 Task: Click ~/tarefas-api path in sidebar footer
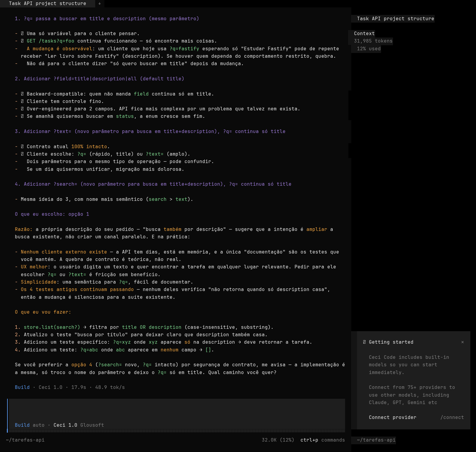click(x=376, y=440)
